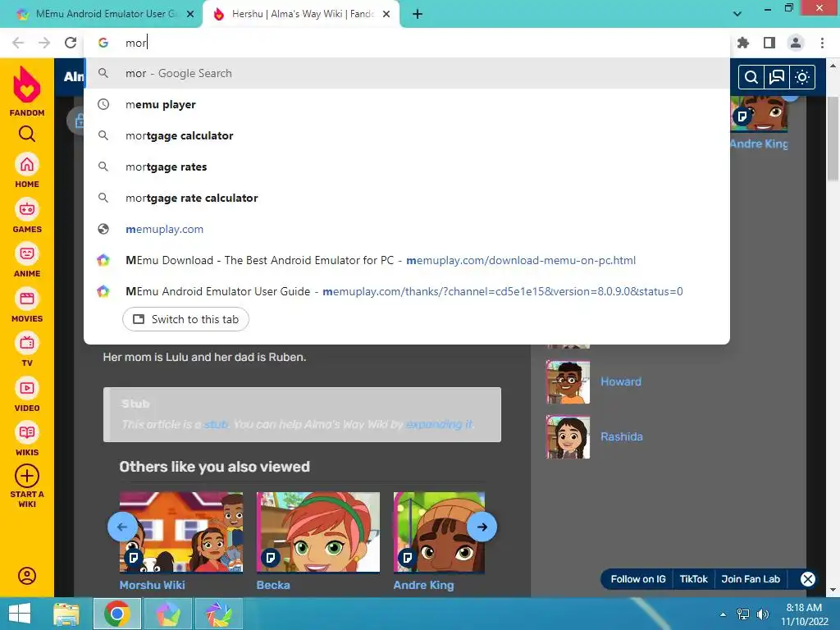This screenshot has height=630, width=840.
Task: Click TikTok button
Action: pyautogui.click(x=693, y=579)
